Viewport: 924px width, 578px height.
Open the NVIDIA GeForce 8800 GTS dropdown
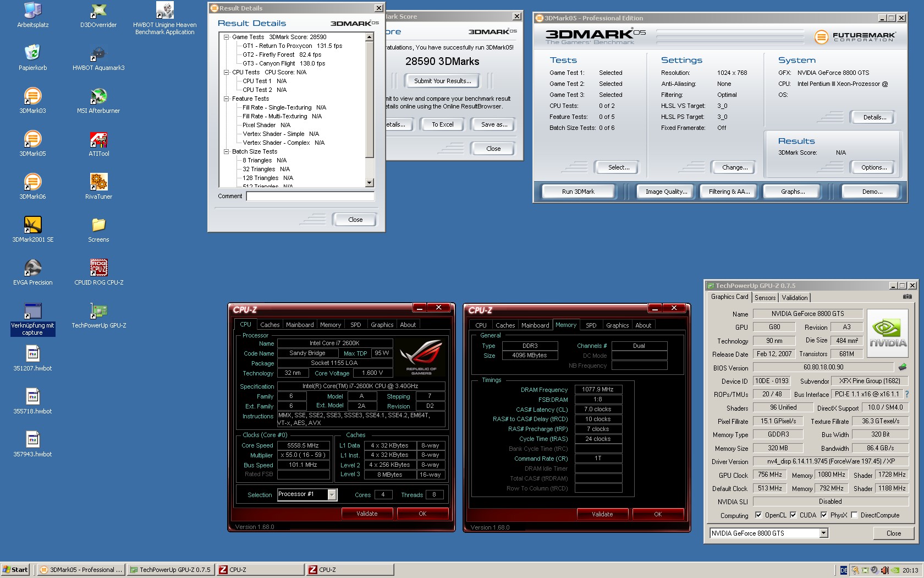tap(823, 533)
